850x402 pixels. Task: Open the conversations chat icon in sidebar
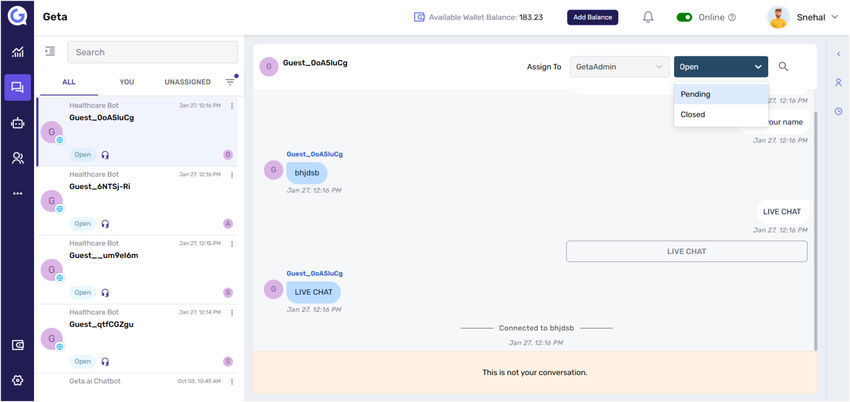click(x=17, y=88)
